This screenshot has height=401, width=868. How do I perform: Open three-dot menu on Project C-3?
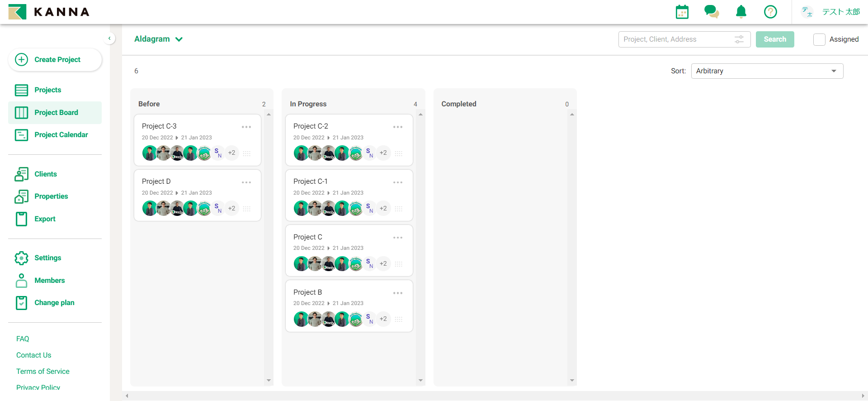(246, 127)
